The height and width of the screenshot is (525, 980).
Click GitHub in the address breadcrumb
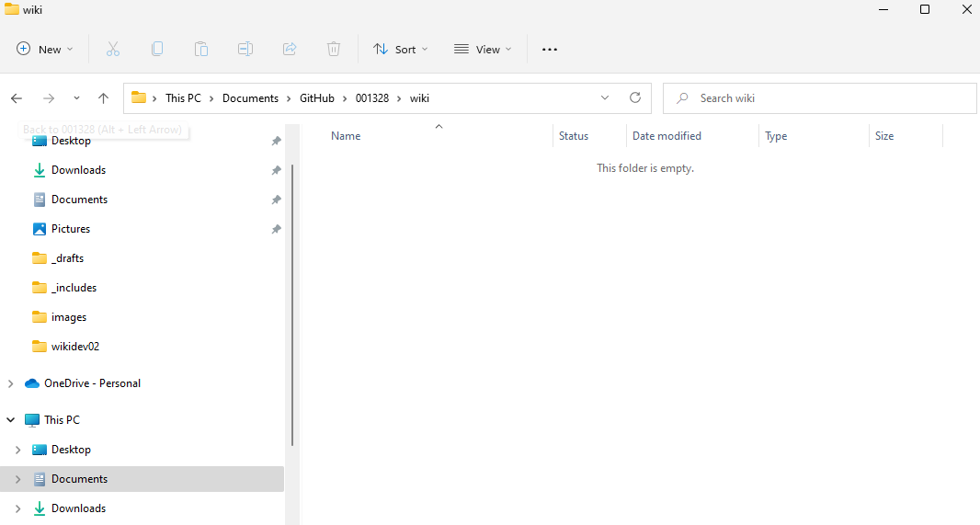click(316, 98)
